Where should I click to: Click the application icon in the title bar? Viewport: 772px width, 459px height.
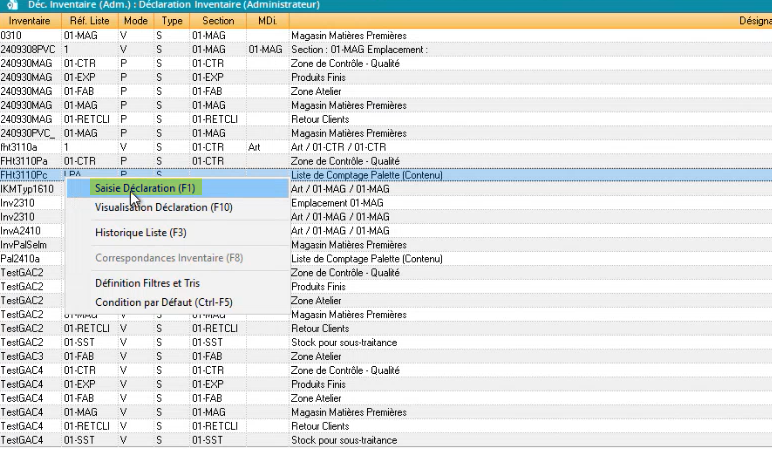(x=7, y=5)
